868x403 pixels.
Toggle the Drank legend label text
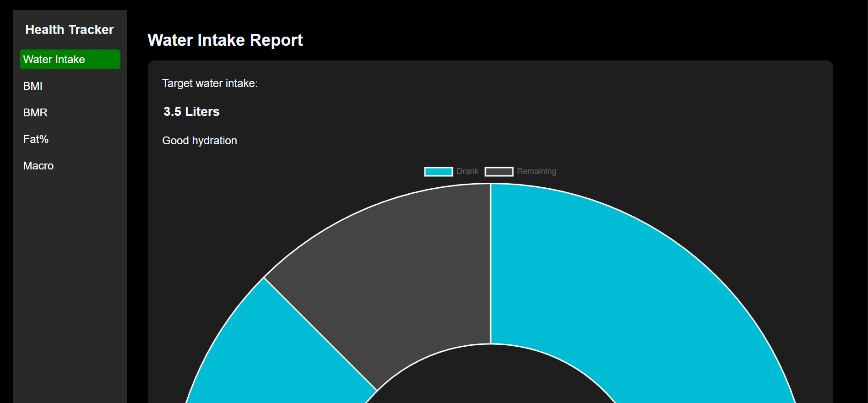tap(467, 171)
